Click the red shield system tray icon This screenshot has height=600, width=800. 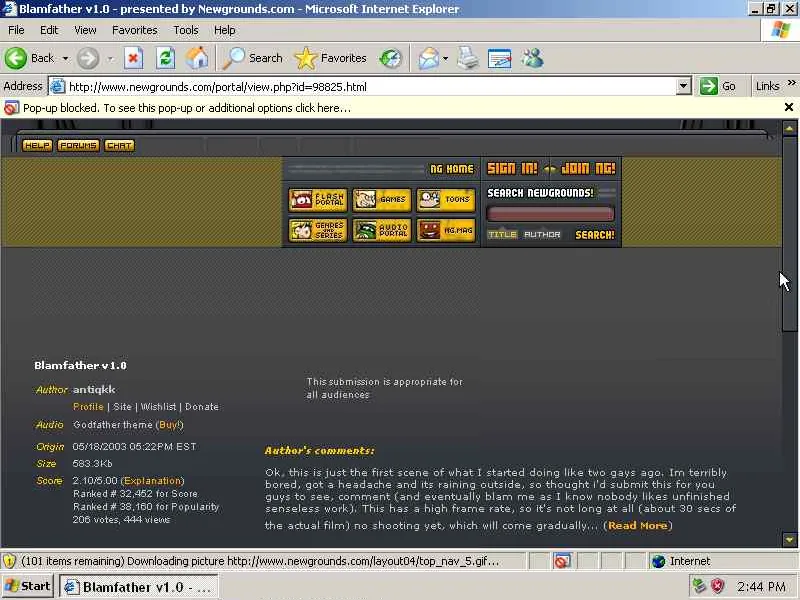point(717,586)
